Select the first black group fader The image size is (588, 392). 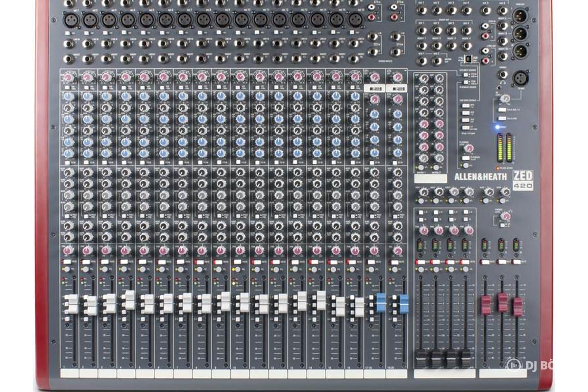tap(420, 359)
